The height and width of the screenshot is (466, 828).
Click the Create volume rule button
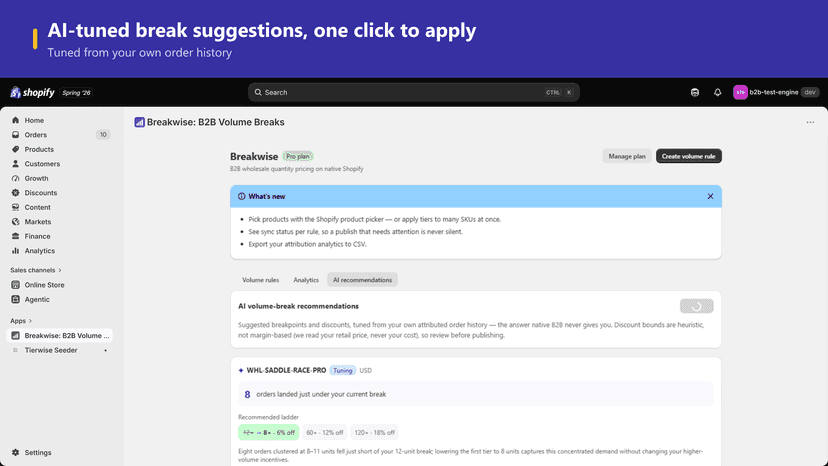coord(689,156)
